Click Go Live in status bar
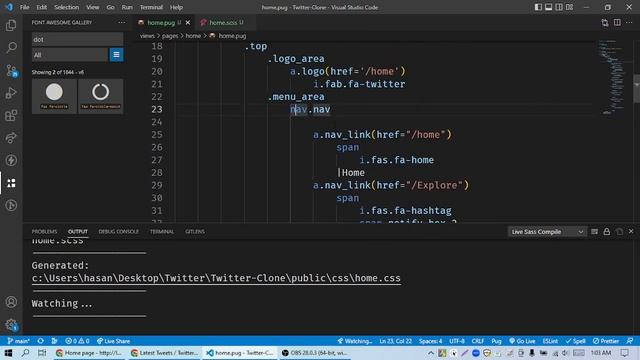 point(522,341)
